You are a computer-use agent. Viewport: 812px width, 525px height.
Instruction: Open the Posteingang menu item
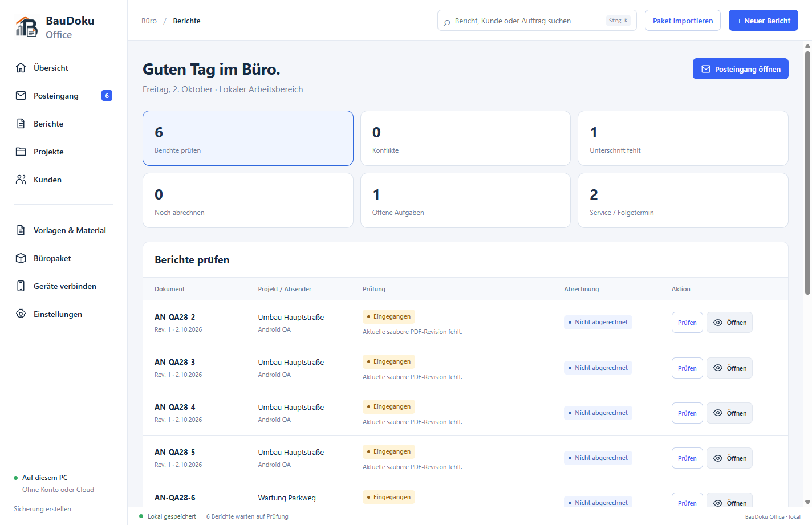[x=64, y=96]
